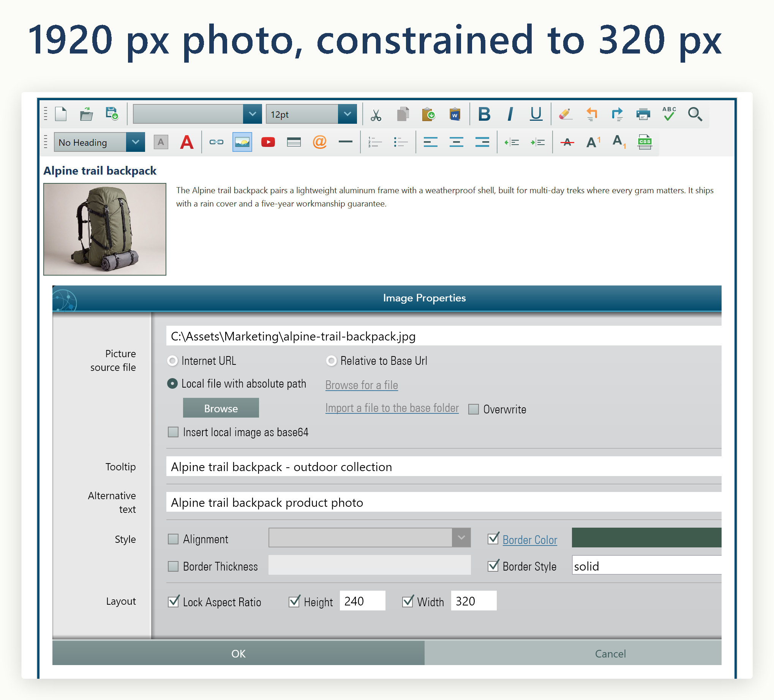The width and height of the screenshot is (774, 700).
Task: Center align the text
Action: tap(456, 142)
